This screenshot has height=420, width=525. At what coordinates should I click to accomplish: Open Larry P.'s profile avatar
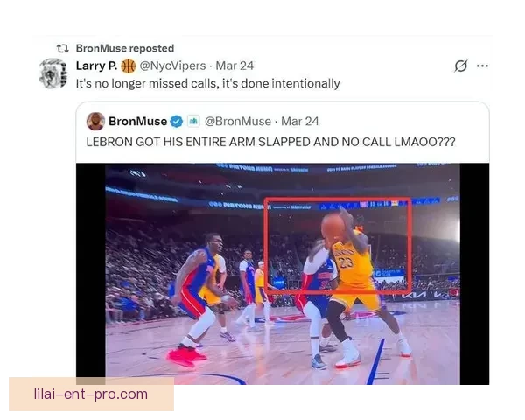52,73
